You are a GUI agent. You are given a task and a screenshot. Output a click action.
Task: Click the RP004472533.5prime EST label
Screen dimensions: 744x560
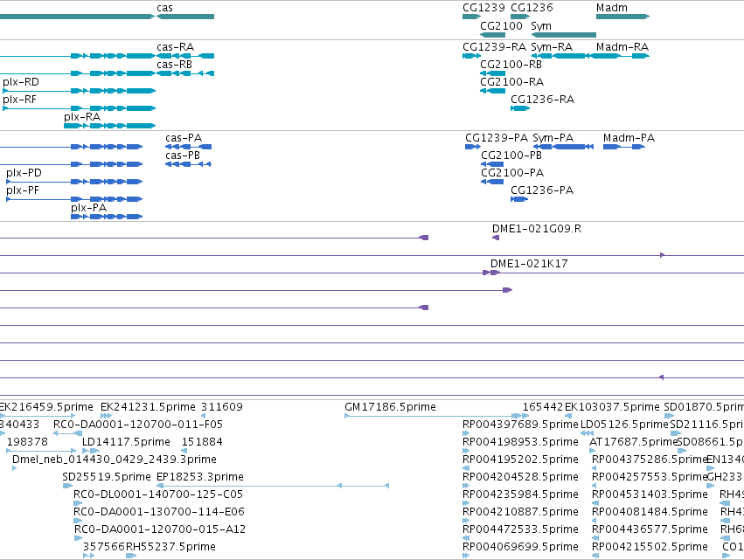click(520, 529)
